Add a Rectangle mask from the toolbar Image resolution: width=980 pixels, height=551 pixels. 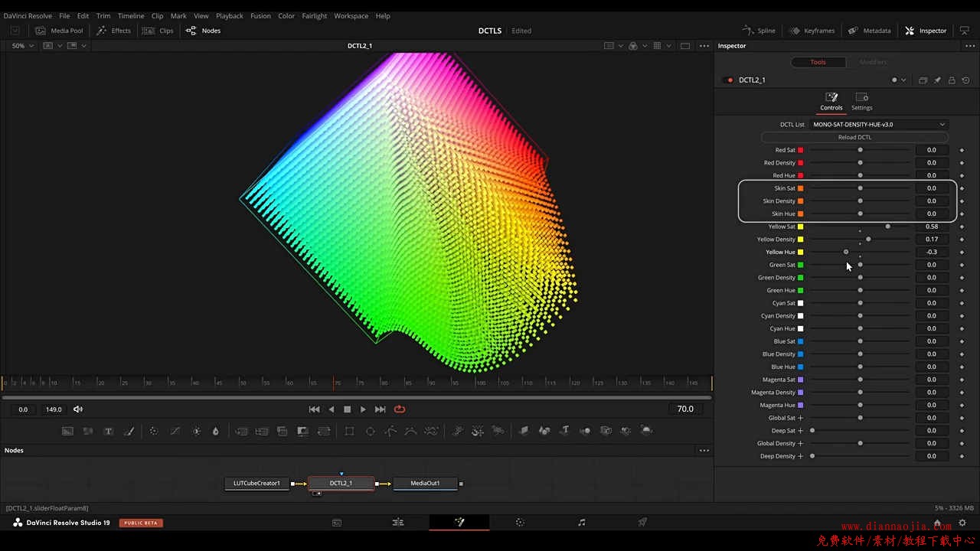click(x=349, y=432)
